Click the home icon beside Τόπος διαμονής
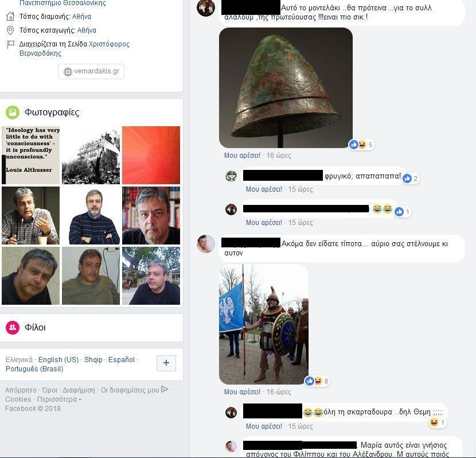The width and height of the screenshot is (476, 458). (10, 17)
